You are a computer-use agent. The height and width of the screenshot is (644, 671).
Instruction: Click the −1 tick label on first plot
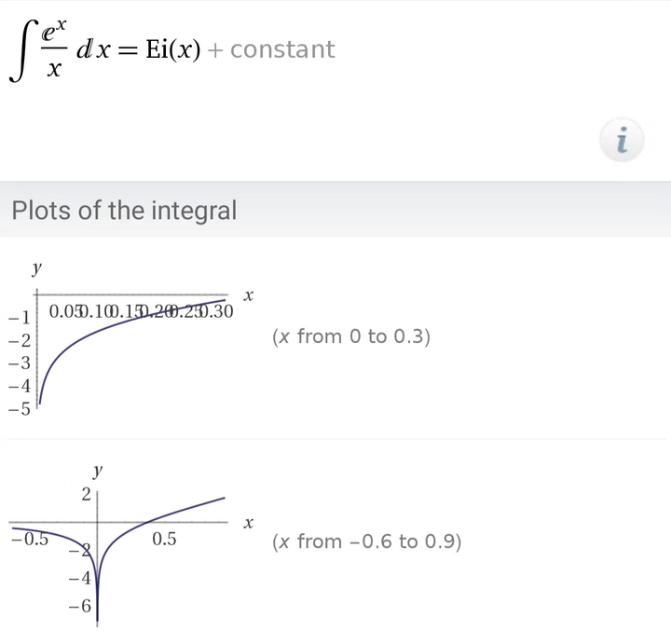[20, 317]
